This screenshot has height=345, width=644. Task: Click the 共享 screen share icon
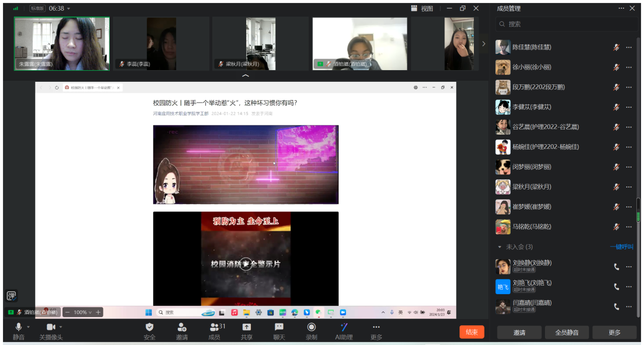tap(246, 327)
